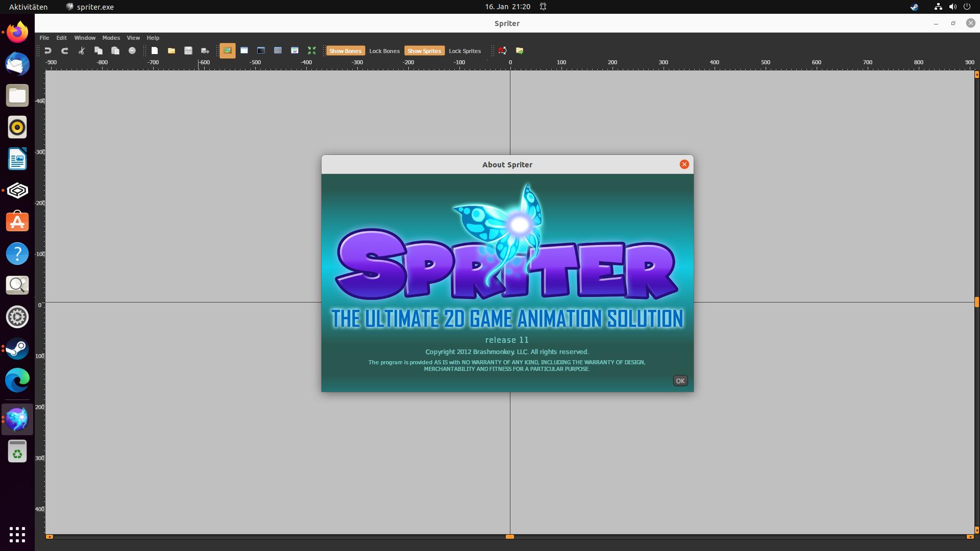Undo the last action
The width and height of the screenshot is (980, 551).
(x=47, y=51)
